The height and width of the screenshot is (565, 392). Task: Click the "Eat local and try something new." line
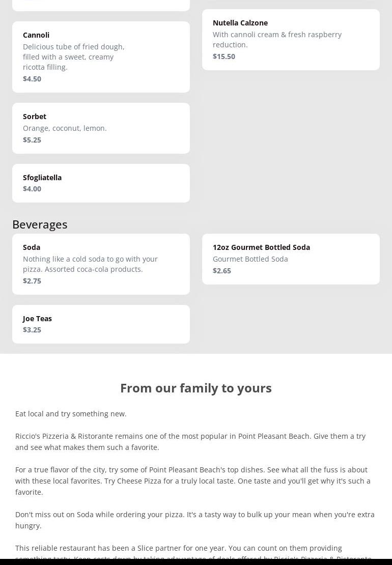pos(71,414)
